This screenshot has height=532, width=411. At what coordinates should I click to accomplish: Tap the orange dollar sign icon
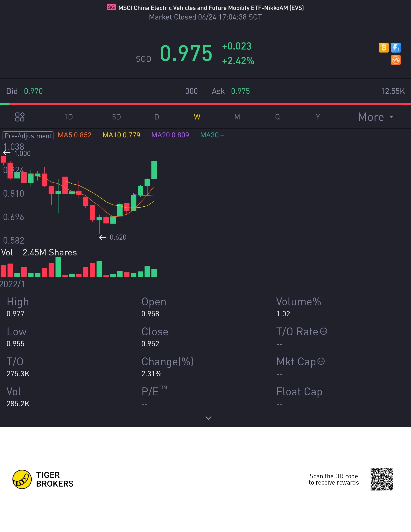click(x=384, y=48)
